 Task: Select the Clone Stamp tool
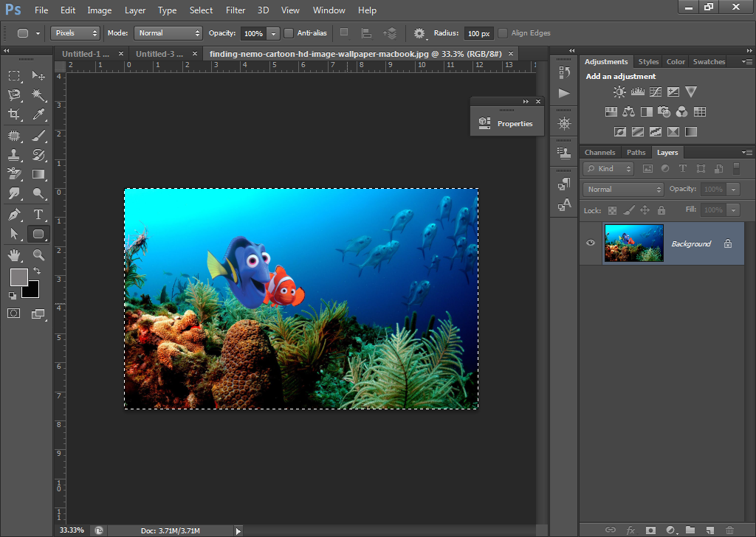pyautogui.click(x=14, y=153)
